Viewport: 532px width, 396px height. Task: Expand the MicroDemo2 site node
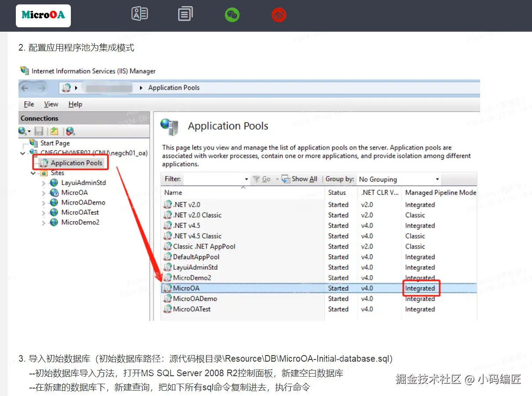click(44, 223)
